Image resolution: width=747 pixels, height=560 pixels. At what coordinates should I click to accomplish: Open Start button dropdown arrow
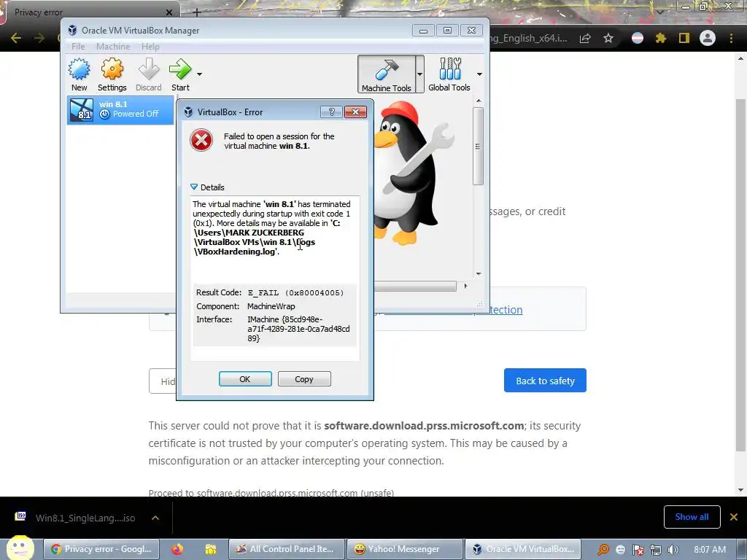(x=200, y=74)
